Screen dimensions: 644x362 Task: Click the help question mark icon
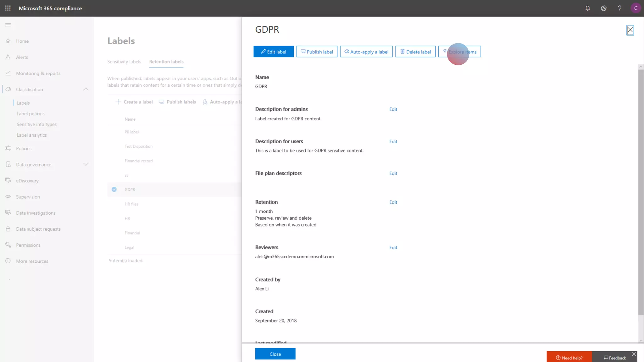pyautogui.click(x=619, y=8)
